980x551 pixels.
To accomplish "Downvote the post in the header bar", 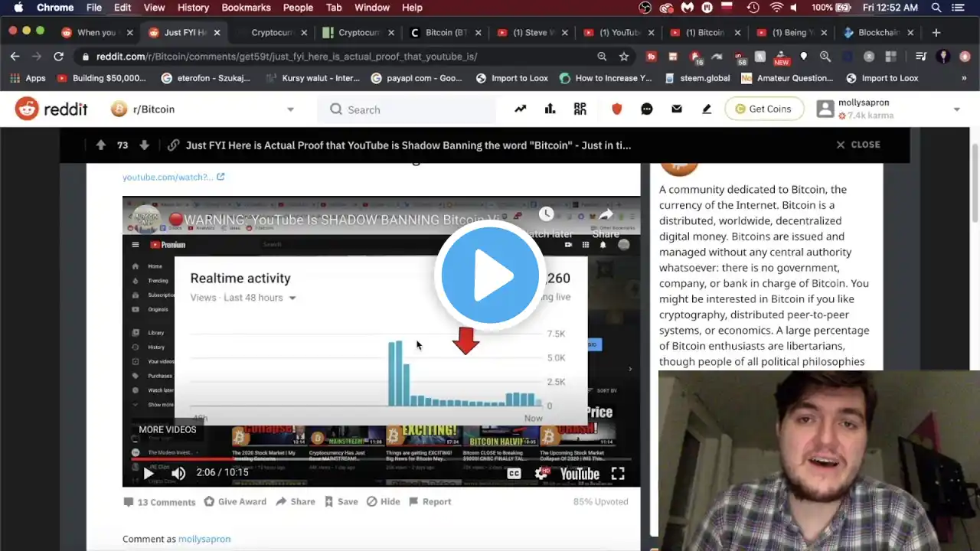I will [x=144, y=145].
